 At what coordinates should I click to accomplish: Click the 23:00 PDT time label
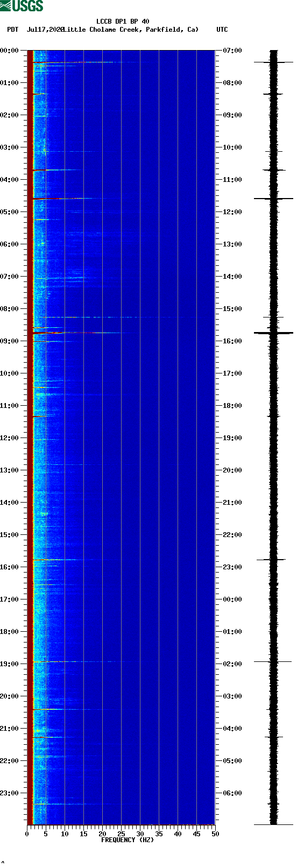[10, 793]
